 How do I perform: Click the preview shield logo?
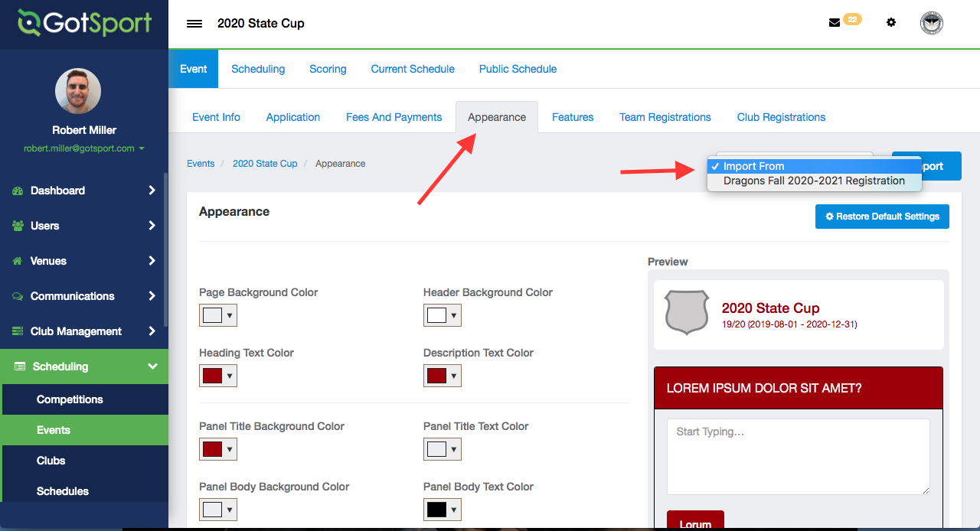687,312
